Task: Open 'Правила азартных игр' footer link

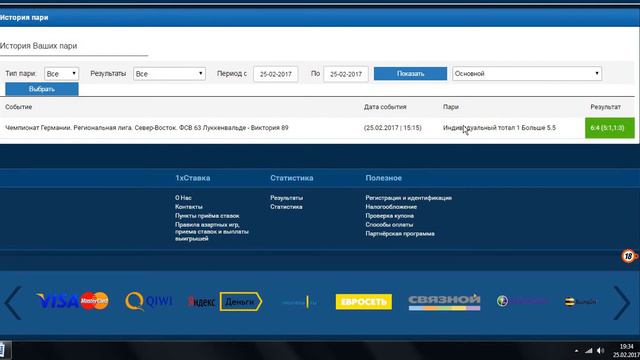Action: click(x=211, y=231)
